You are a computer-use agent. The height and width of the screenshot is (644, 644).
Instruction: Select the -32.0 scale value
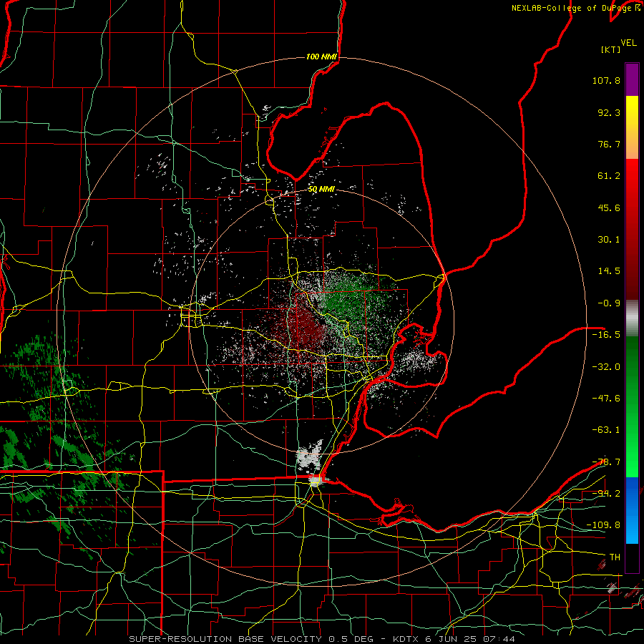coord(606,367)
